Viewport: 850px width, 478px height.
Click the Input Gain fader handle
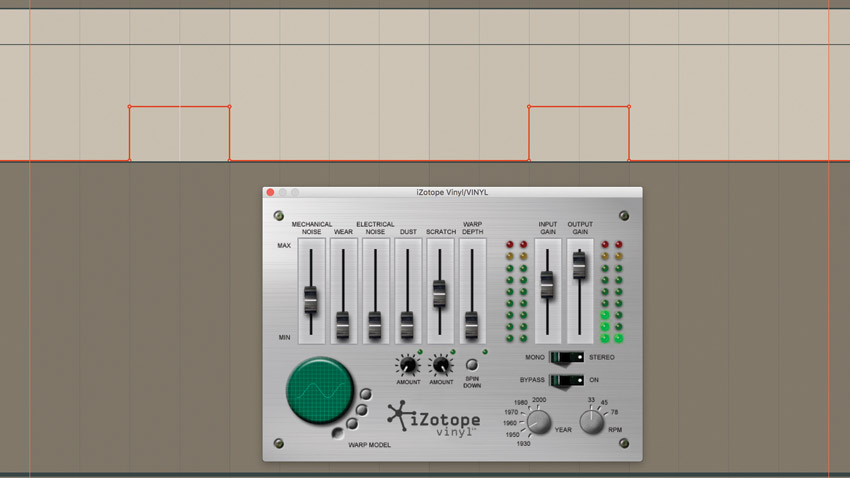547,285
